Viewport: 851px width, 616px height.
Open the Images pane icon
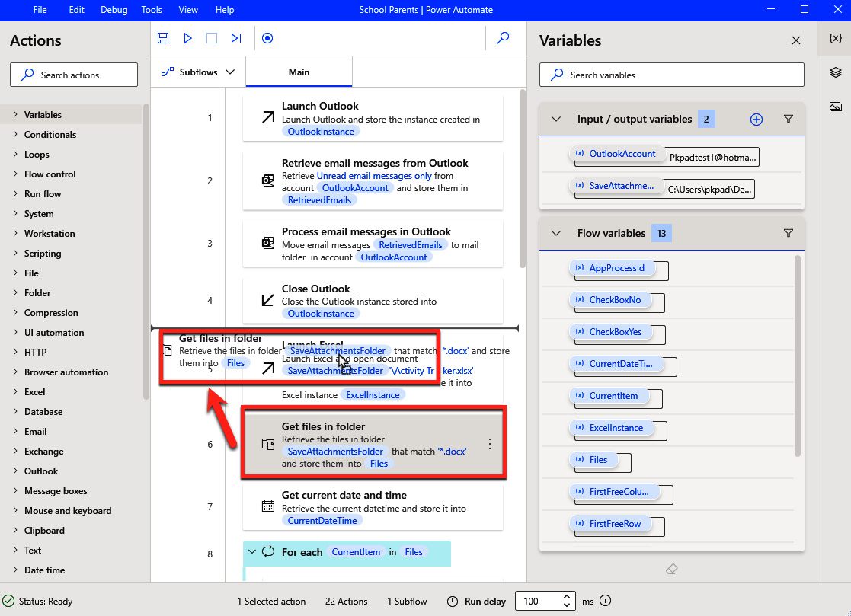pos(835,107)
